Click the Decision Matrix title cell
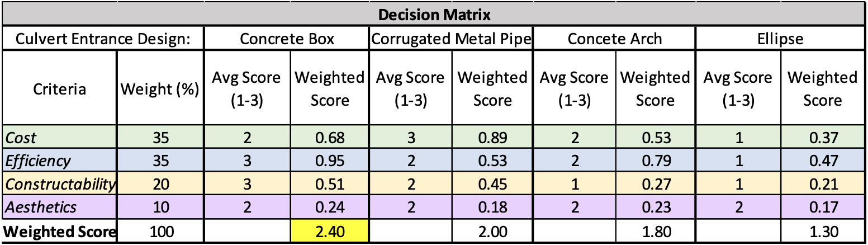The height and width of the screenshot is (245, 868). [434, 14]
